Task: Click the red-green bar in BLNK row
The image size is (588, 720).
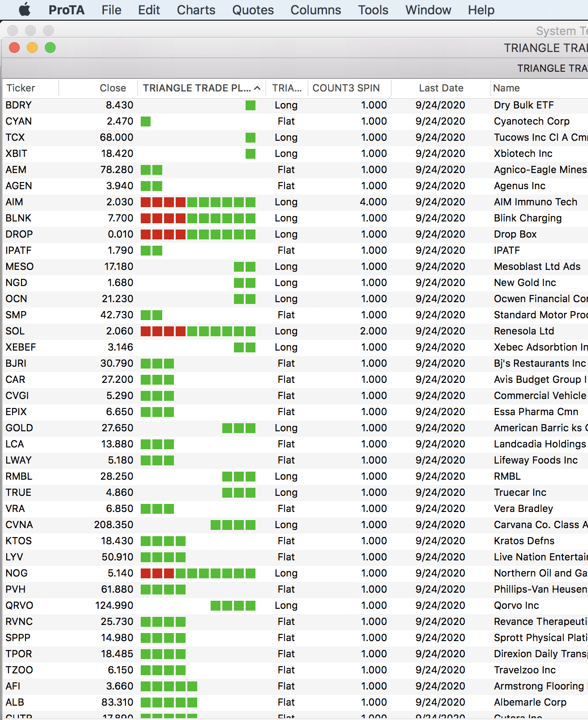Action: click(198, 218)
